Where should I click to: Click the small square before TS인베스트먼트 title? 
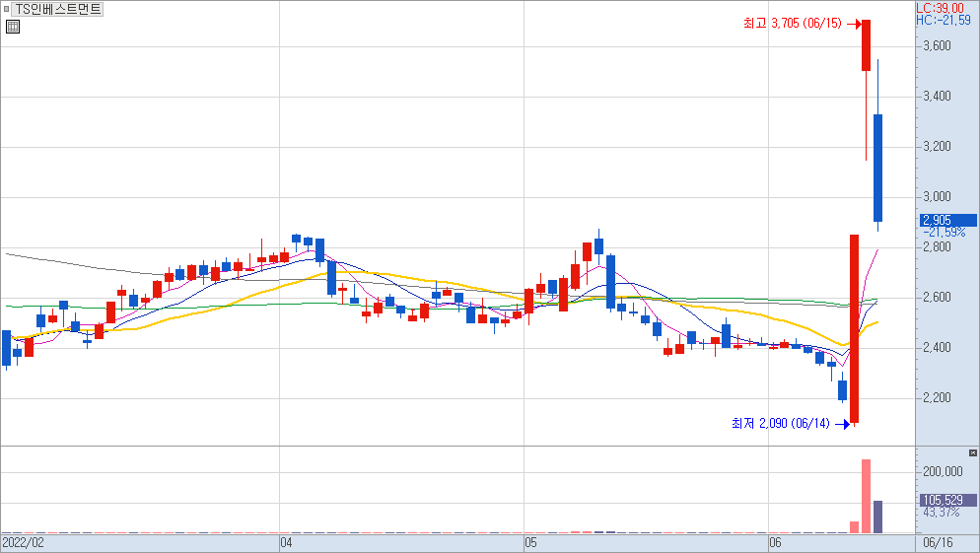[6, 10]
